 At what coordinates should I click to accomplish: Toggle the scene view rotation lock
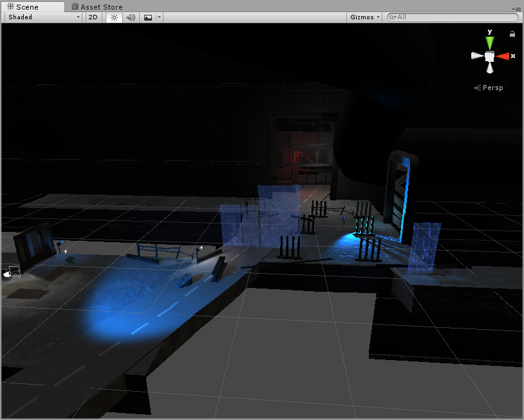tap(512, 33)
